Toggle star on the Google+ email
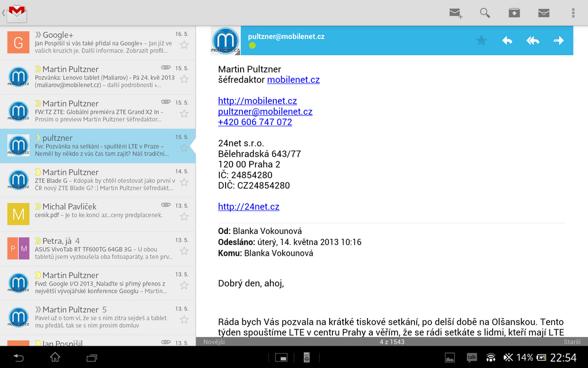 [184, 45]
